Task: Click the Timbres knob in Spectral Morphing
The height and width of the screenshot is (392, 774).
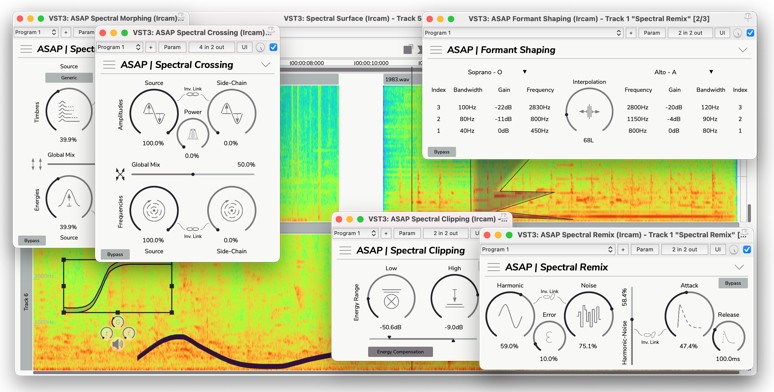Action: (x=69, y=111)
